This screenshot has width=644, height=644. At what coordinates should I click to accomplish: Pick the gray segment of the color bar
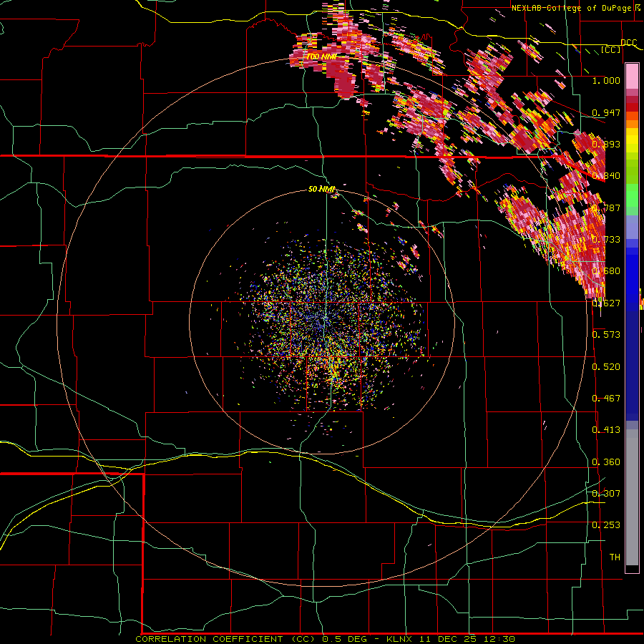pos(632,497)
